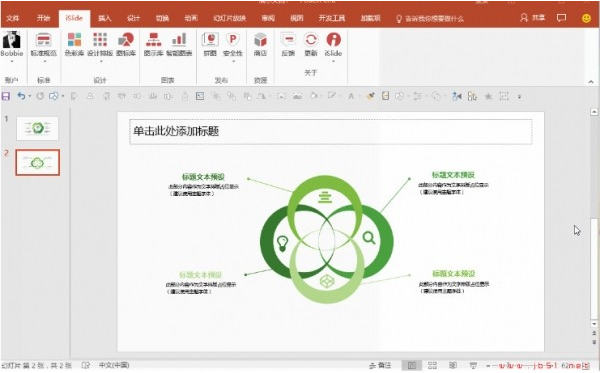Click the format painter brush icon
Screen dimensions: 602x373
[x=370, y=96]
